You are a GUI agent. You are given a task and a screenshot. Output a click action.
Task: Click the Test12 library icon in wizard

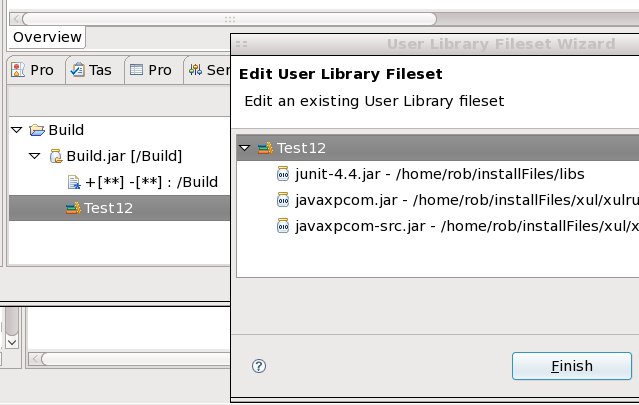pos(265,148)
